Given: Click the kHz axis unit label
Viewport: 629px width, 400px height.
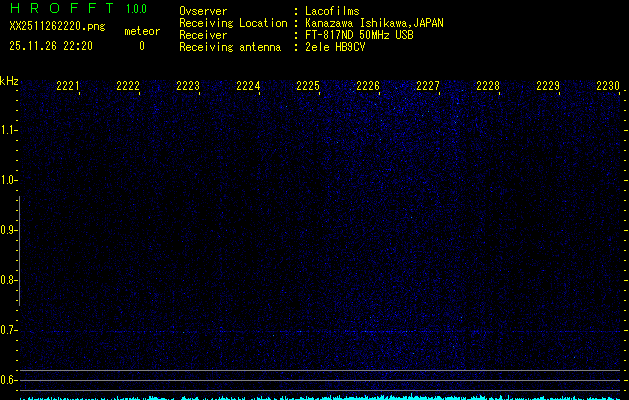Looking at the screenshot, I should (x=9, y=81).
